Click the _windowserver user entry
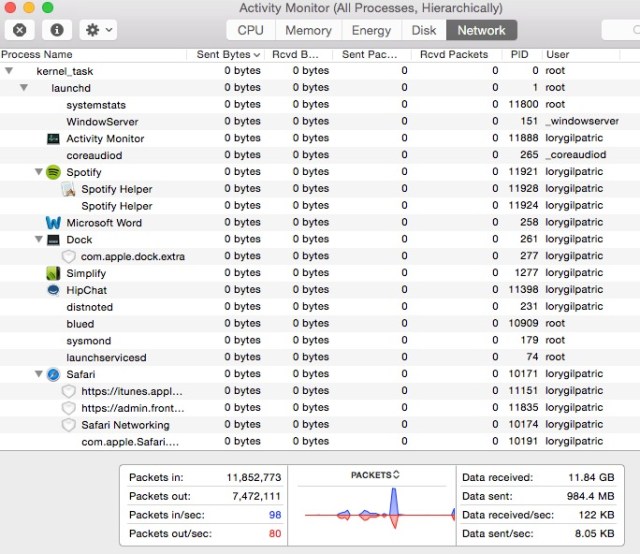 pyautogui.click(x=582, y=121)
